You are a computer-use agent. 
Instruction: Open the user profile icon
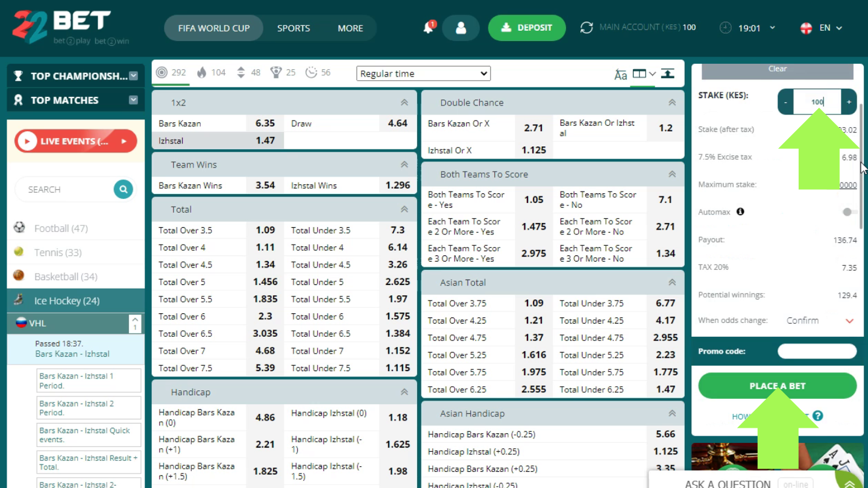click(461, 28)
